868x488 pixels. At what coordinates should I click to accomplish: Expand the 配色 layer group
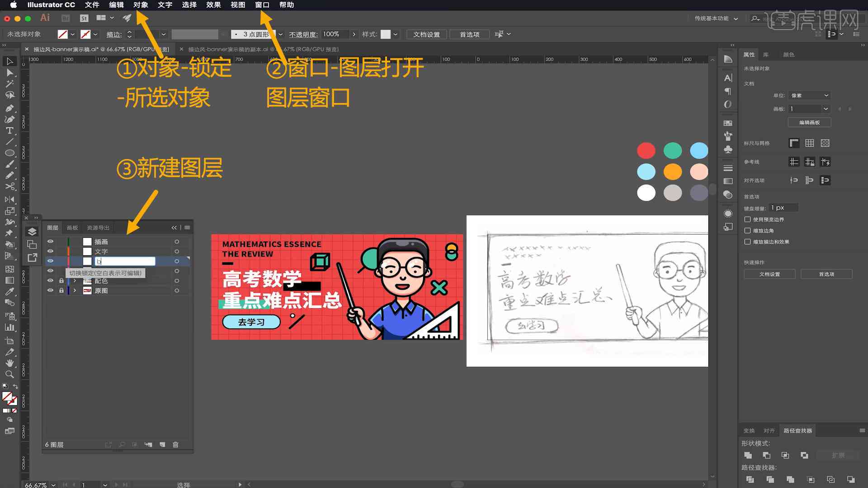click(x=74, y=281)
